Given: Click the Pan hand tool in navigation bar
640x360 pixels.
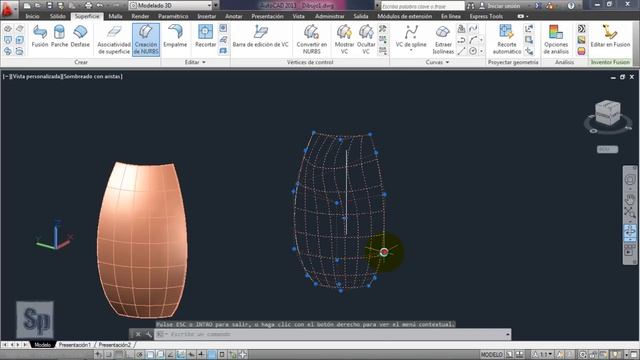Looking at the screenshot, I should coord(630,200).
